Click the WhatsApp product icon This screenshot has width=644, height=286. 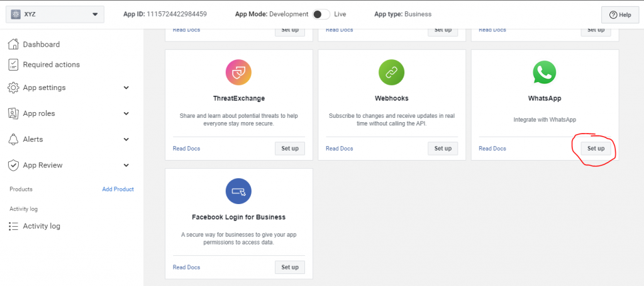point(544,72)
